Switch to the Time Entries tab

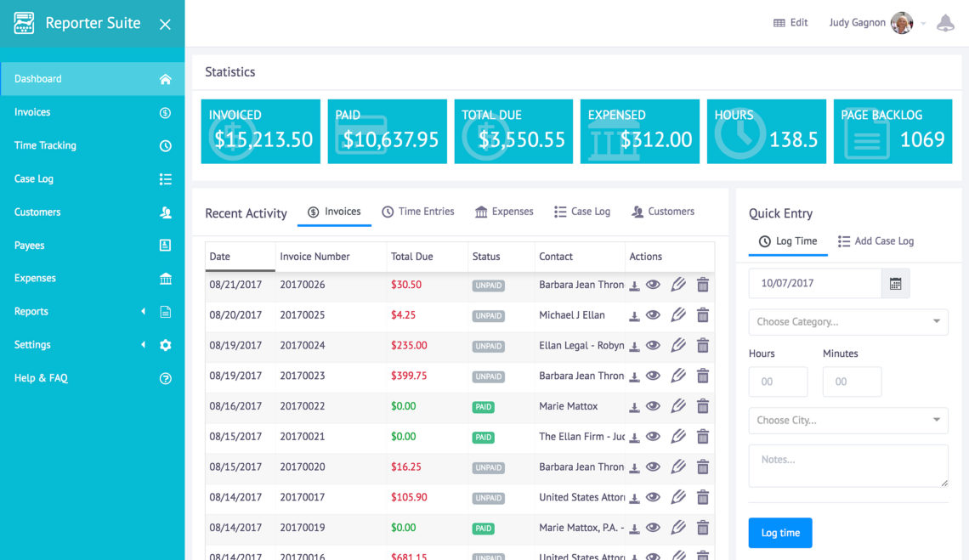[x=417, y=212]
